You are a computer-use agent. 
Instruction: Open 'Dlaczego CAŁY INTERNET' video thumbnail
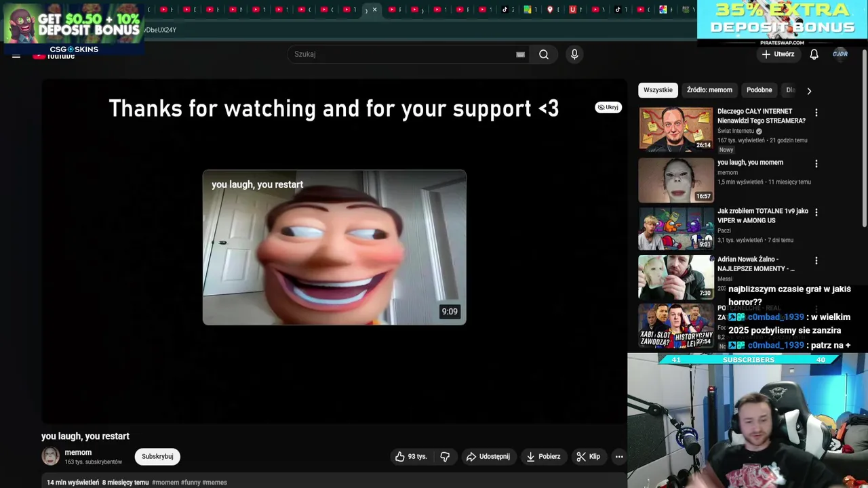pyautogui.click(x=676, y=129)
